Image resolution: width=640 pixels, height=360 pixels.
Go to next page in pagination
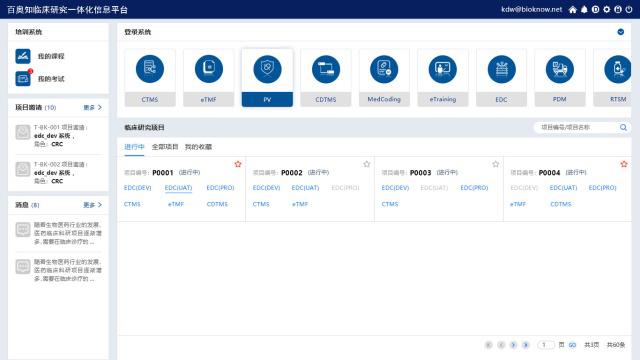tap(513, 345)
